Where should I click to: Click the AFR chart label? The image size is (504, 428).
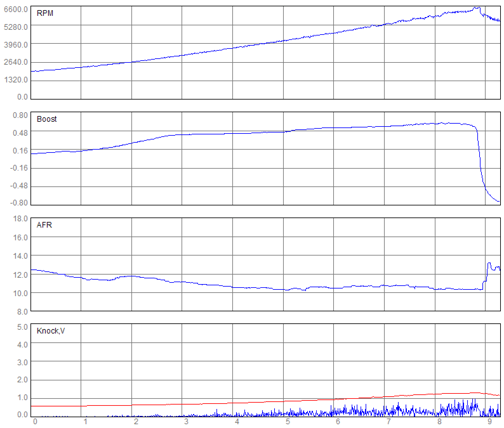[x=44, y=225]
